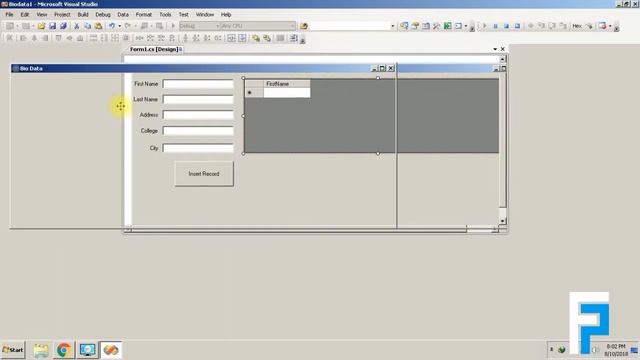Viewport: 640px width, 360px height.
Task: Open the Build menu
Action: point(83,14)
